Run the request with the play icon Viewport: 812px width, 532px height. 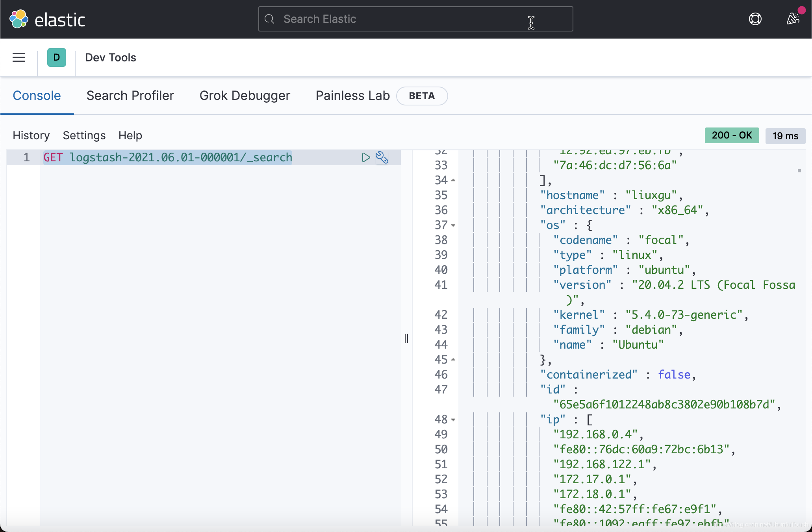click(x=366, y=157)
